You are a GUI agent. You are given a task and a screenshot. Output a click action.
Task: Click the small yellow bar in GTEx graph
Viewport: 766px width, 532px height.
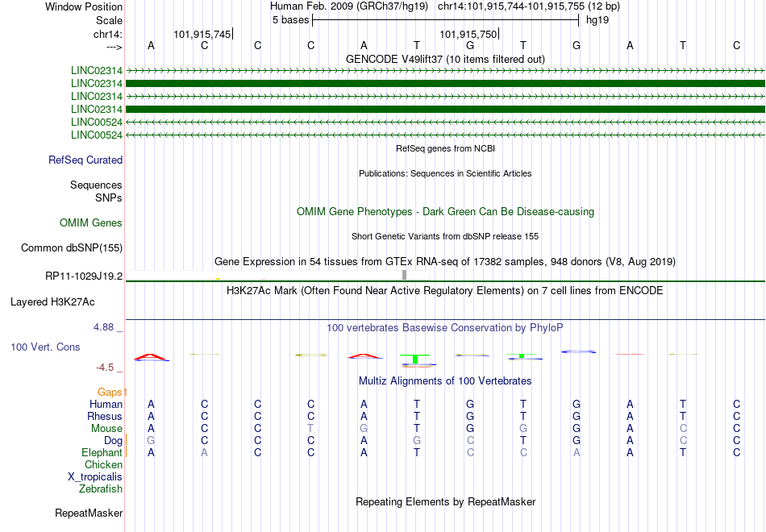point(219,279)
